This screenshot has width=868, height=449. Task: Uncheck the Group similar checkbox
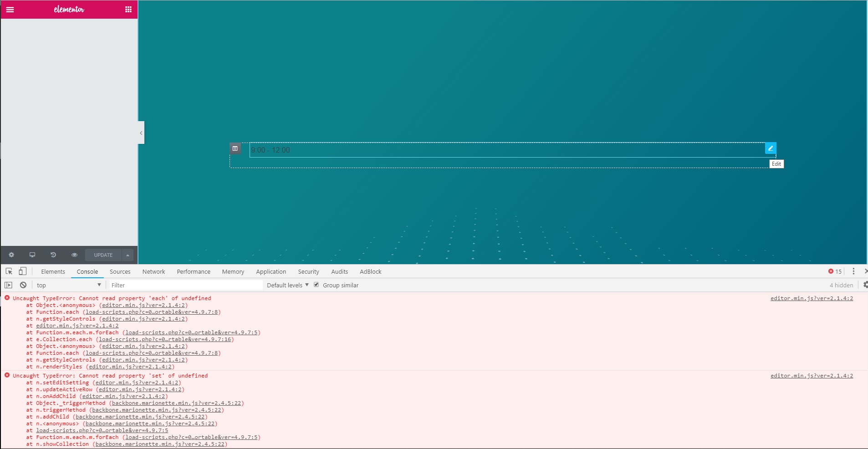[317, 285]
